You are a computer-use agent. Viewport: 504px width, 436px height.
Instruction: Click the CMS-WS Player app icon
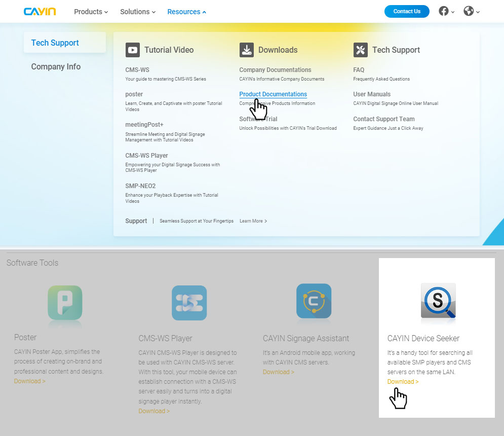coord(189,303)
